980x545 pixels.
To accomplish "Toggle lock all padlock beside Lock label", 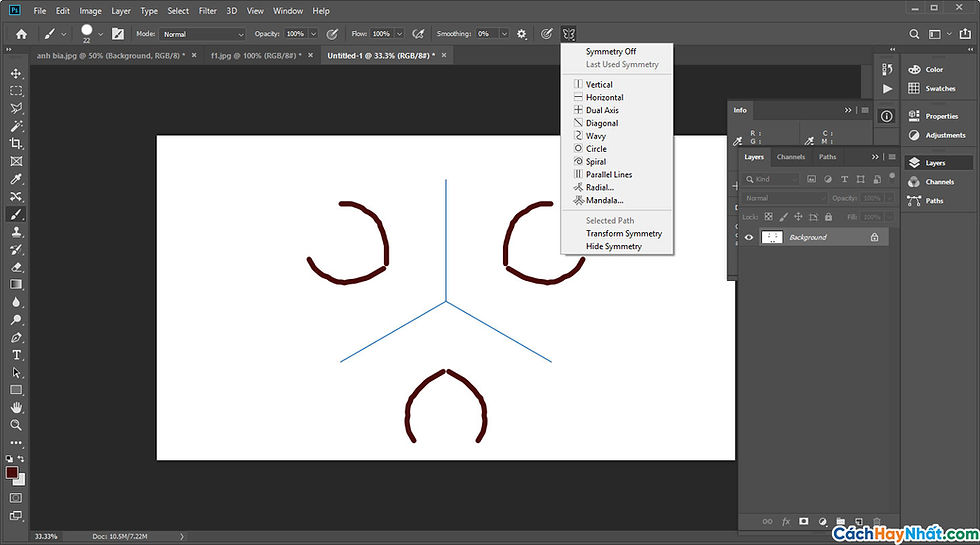I will pyautogui.click(x=828, y=217).
